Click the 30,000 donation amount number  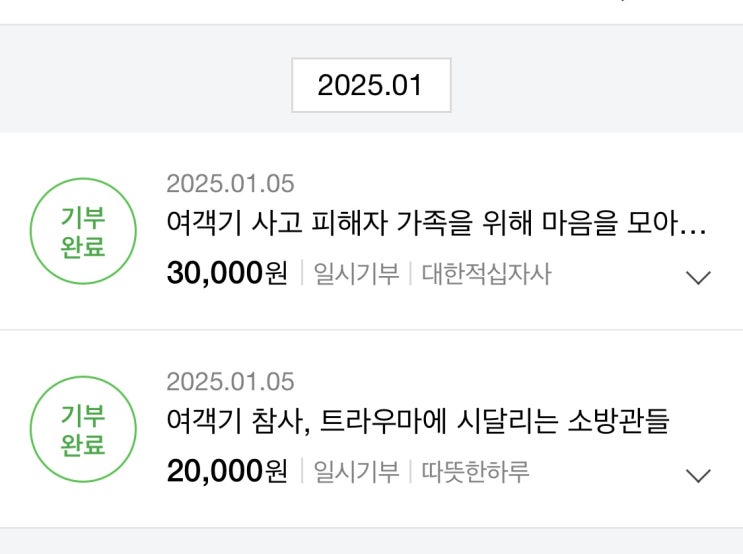[214, 274]
